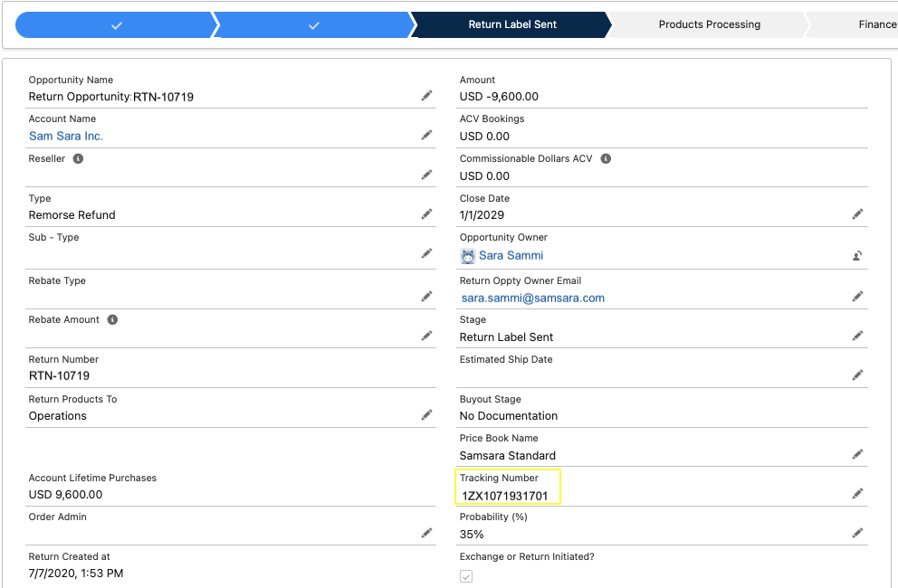Open the Rebate Amount info icon
Viewport: 898px width, 588px height.
pos(113,319)
